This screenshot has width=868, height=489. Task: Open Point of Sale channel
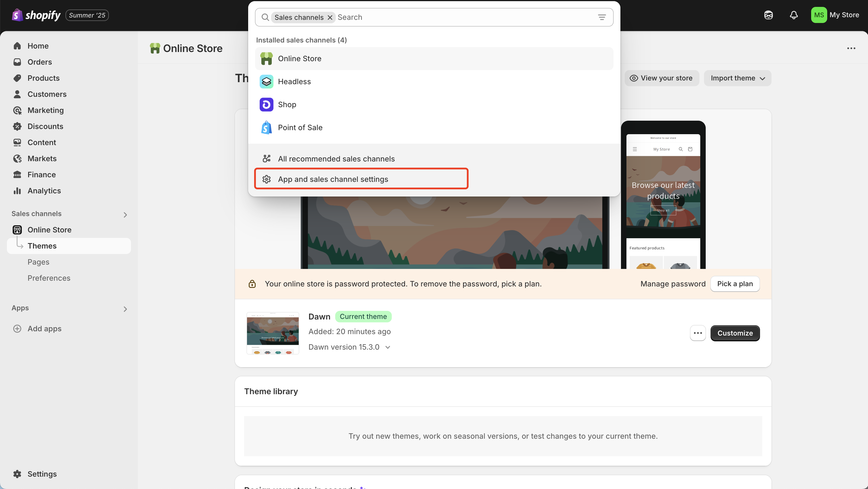(300, 127)
